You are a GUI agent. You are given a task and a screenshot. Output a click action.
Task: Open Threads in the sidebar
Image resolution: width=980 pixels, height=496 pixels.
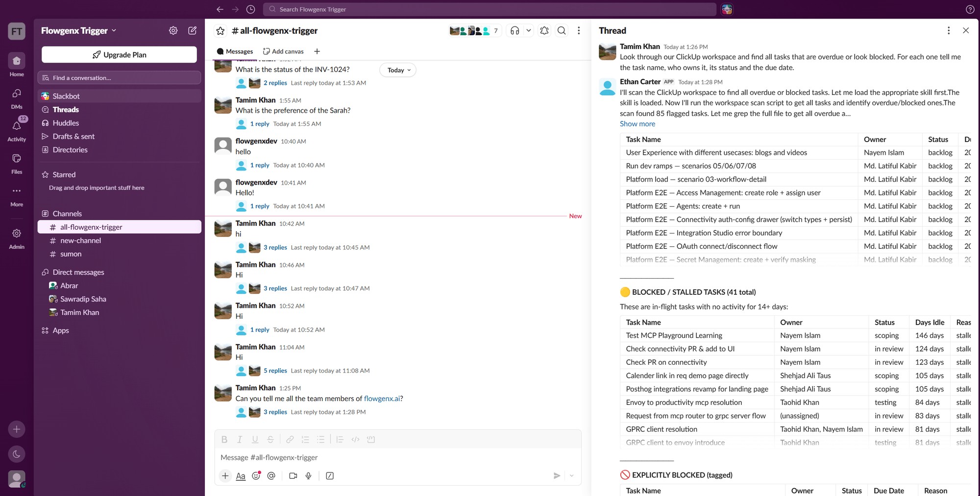click(x=119, y=110)
